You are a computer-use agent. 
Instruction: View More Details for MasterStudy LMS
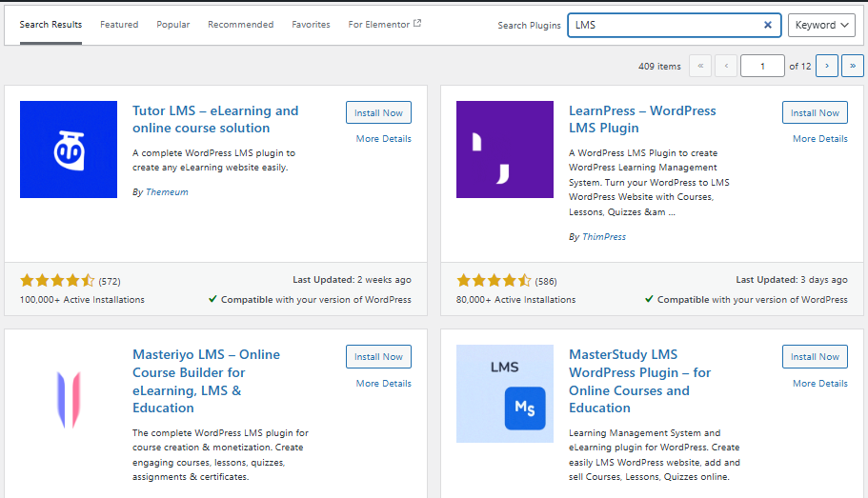[x=819, y=384]
